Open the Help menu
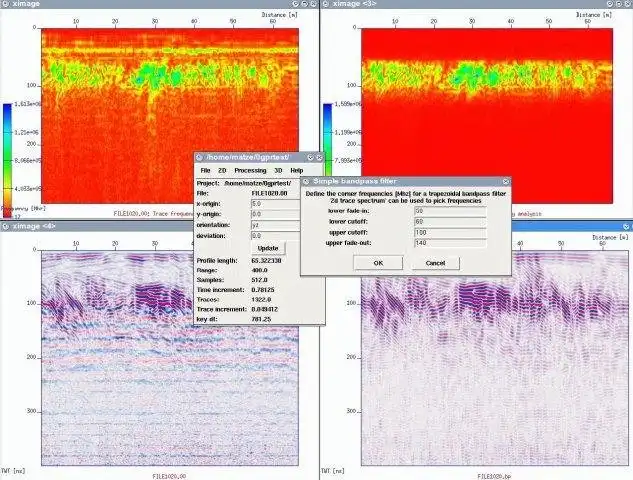The image size is (633, 480). [297, 171]
